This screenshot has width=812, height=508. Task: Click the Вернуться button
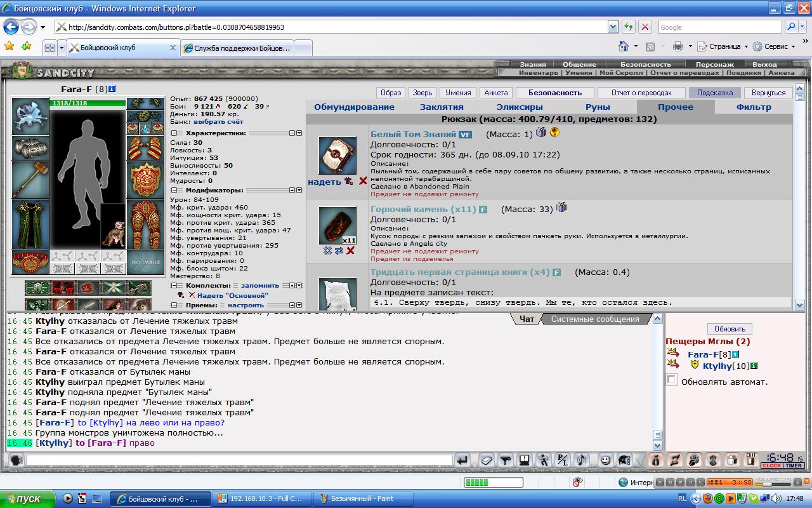pyautogui.click(x=768, y=93)
